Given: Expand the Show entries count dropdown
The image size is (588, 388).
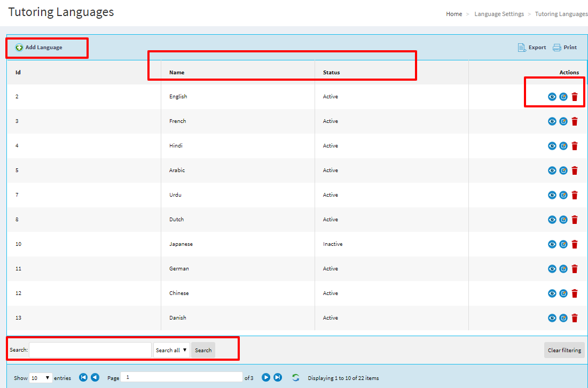Looking at the screenshot, I should pyautogui.click(x=41, y=378).
